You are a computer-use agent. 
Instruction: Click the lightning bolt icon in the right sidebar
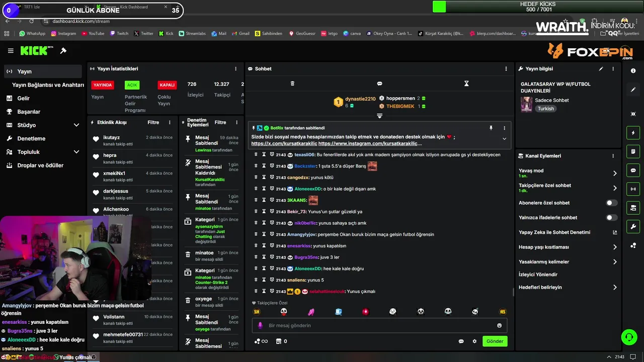[633, 133]
